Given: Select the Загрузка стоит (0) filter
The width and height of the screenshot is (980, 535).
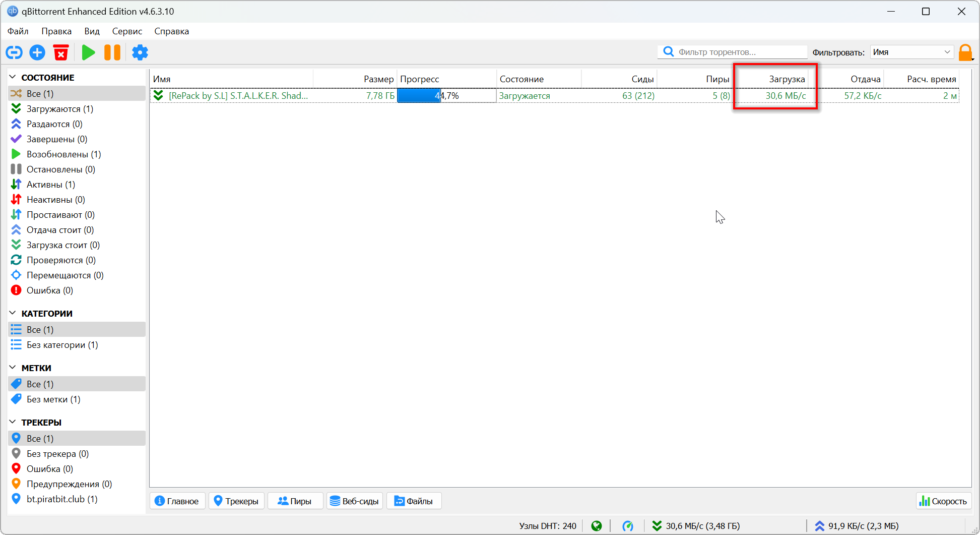Looking at the screenshot, I should coord(77,245).
